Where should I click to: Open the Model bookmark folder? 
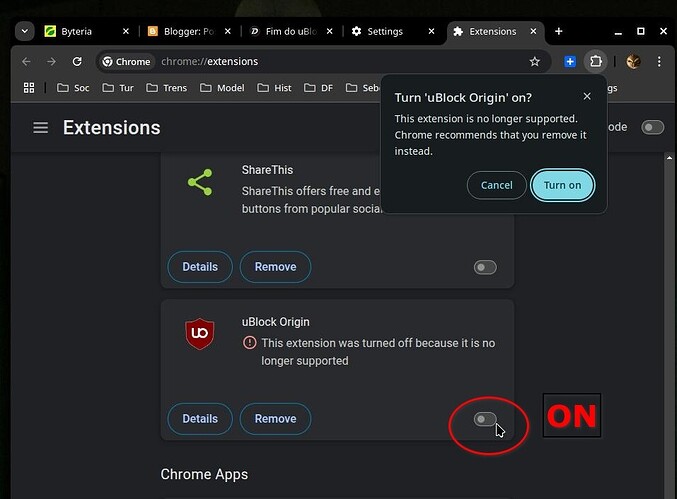coord(222,88)
